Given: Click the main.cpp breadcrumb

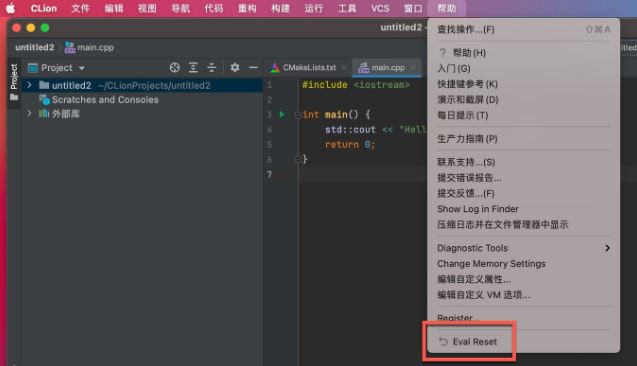Looking at the screenshot, I should [89, 48].
